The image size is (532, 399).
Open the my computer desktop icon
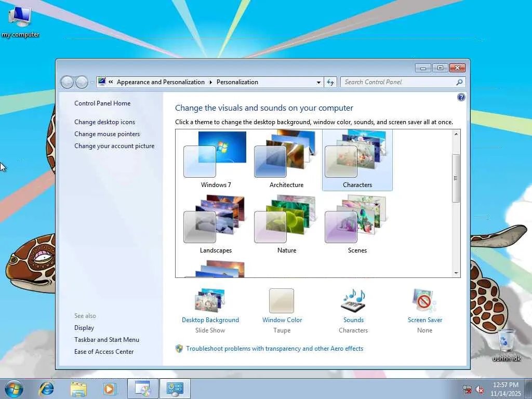pos(20,21)
